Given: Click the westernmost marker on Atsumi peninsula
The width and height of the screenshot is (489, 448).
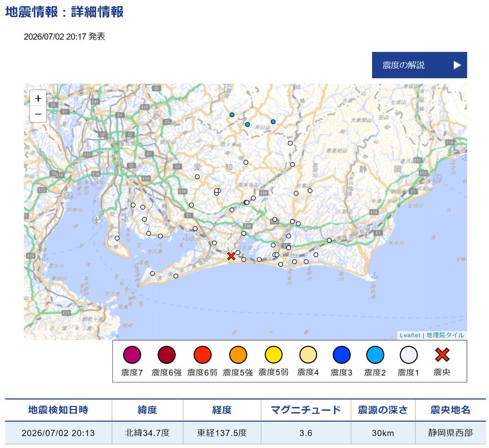Looking at the screenshot, I should click(152, 273).
